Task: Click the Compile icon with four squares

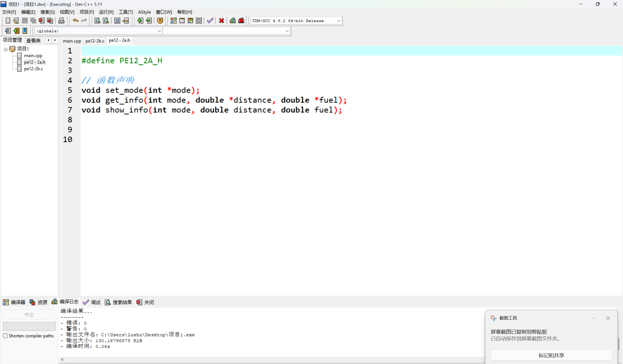Action: (173, 21)
